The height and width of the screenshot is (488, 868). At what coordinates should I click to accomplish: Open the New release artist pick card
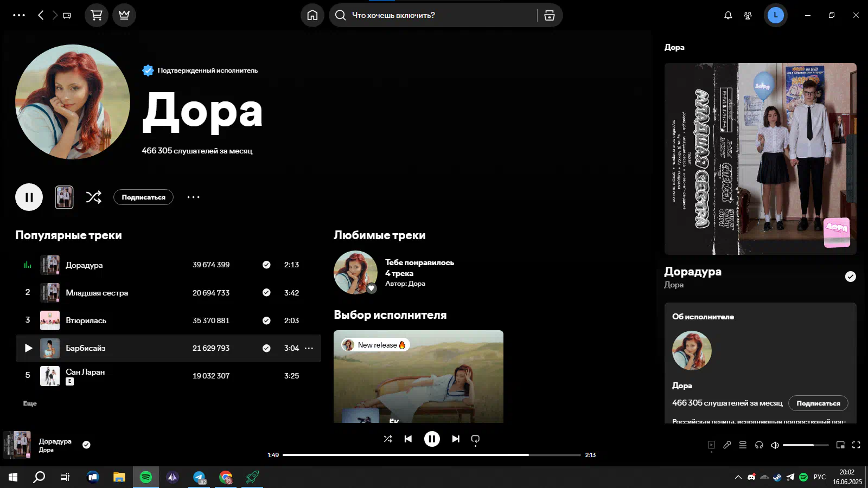tap(418, 376)
